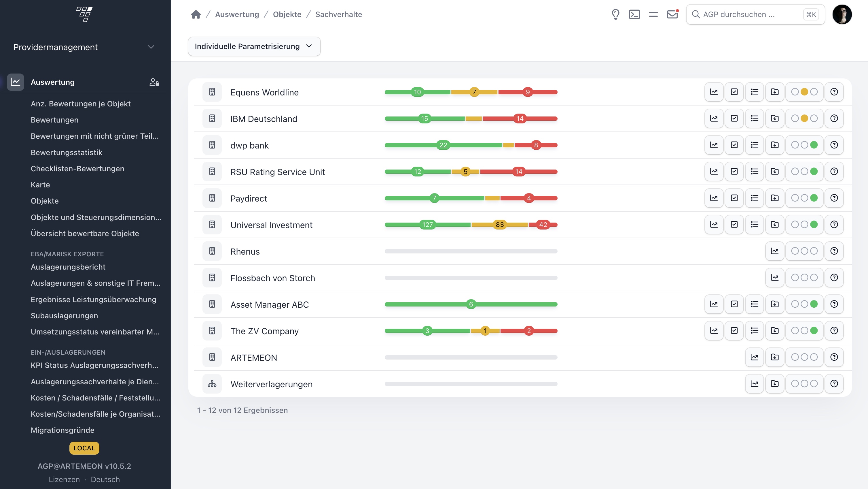Click Objekte breadcrumb link

point(287,14)
